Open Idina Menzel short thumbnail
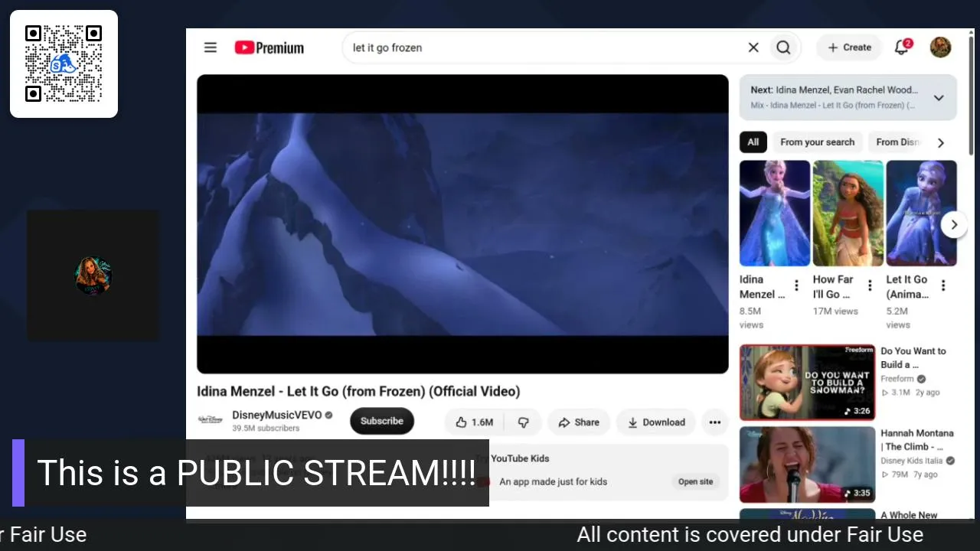The image size is (980, 551). point(775,213)
